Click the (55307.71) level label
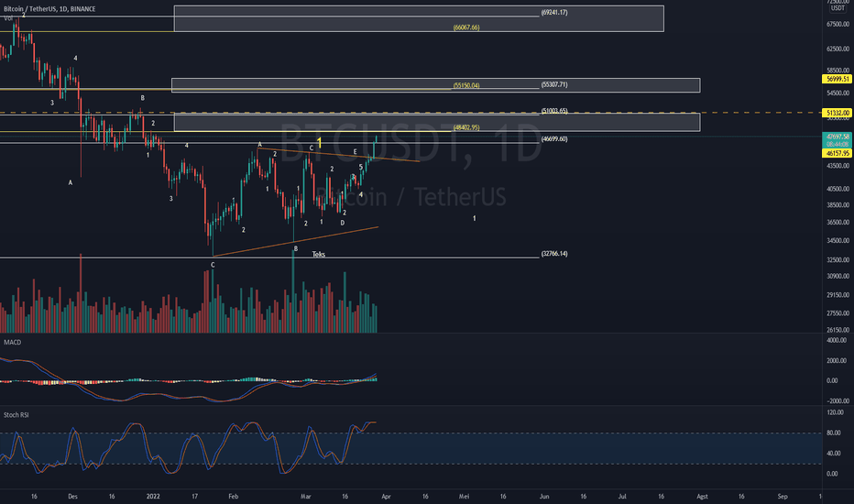This screenshot has width=854, height=504. 553,84
